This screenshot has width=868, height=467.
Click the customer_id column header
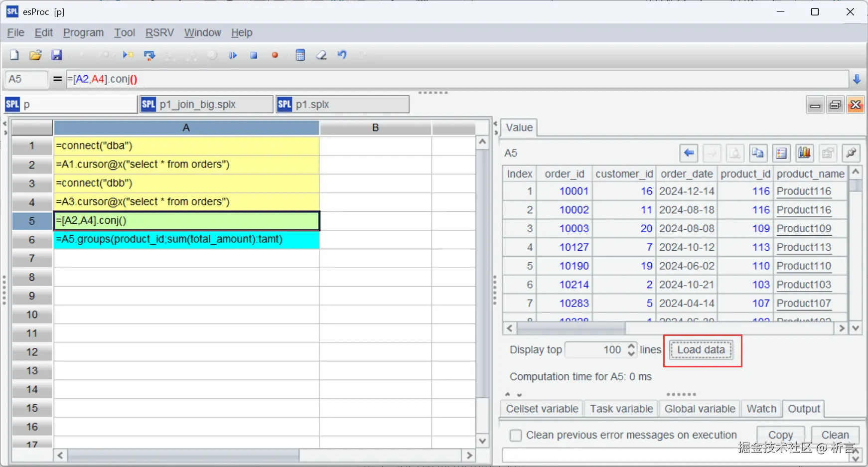[624, 174]
